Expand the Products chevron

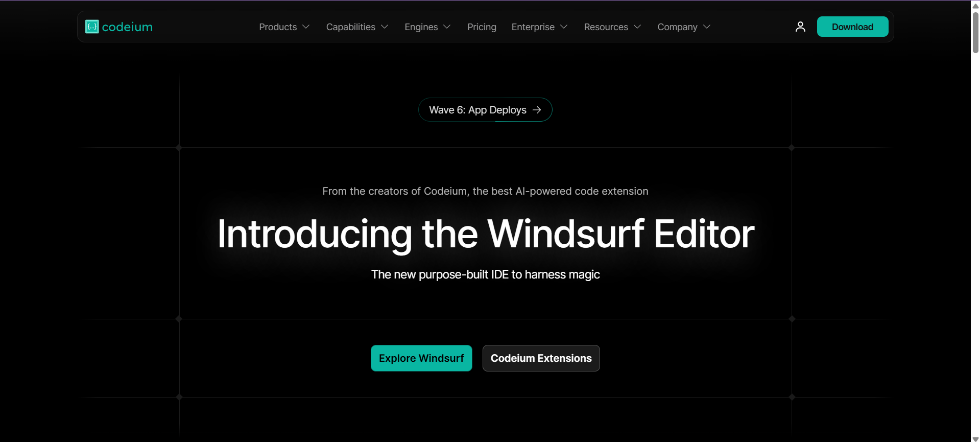[x=306, y=27]
